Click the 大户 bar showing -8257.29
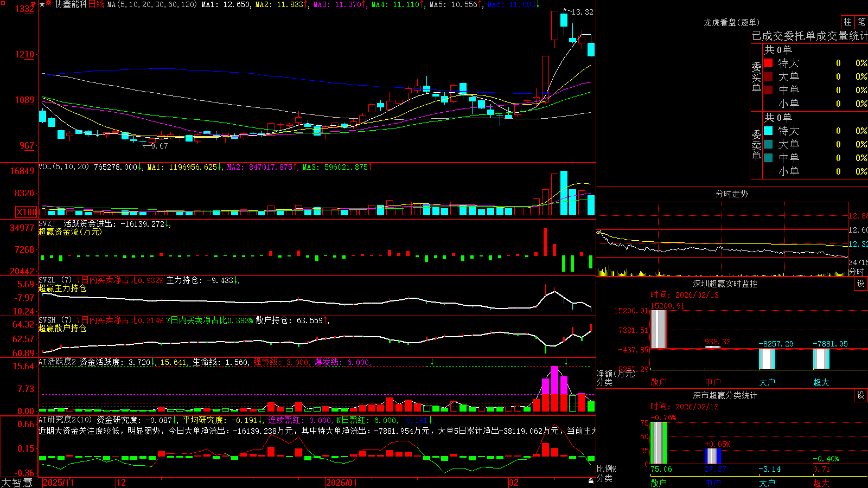This screenshot has height=488, width=868. [x=767, y=359]
